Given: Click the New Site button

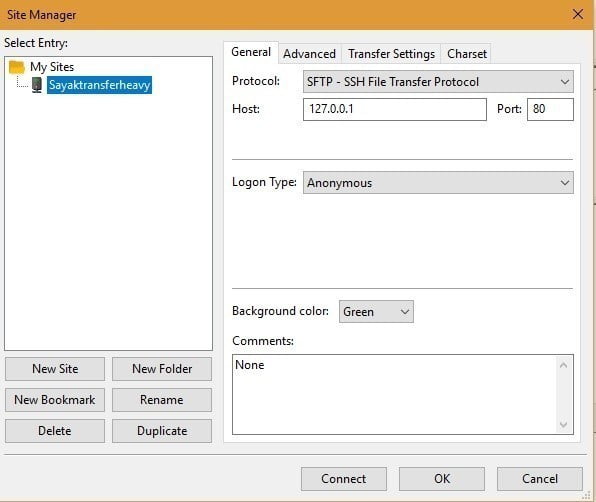Looking at the screenshot, I should 55,369.
